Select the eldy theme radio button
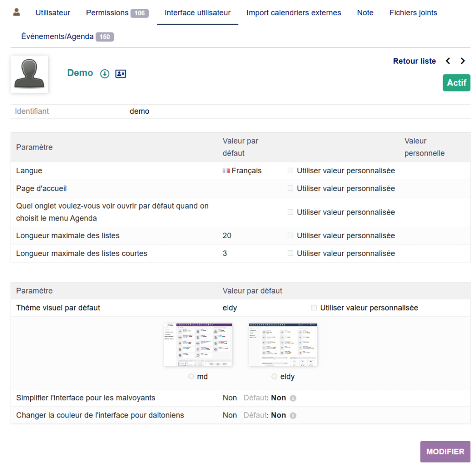The width and height of the screenshot is (476, 470). (274, 377)
